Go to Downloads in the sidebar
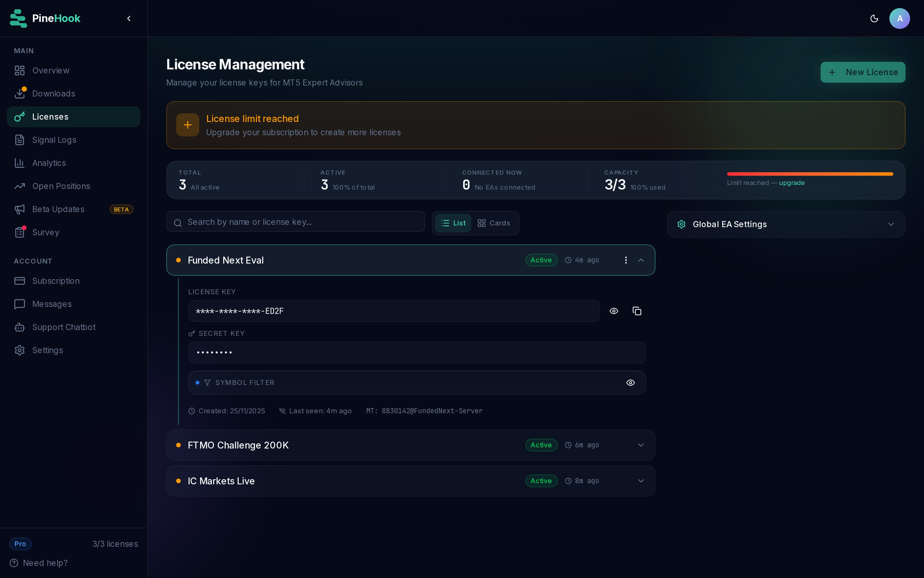This screenshot has width=924, height=578. pyautogui.click(x=74, y=94)
